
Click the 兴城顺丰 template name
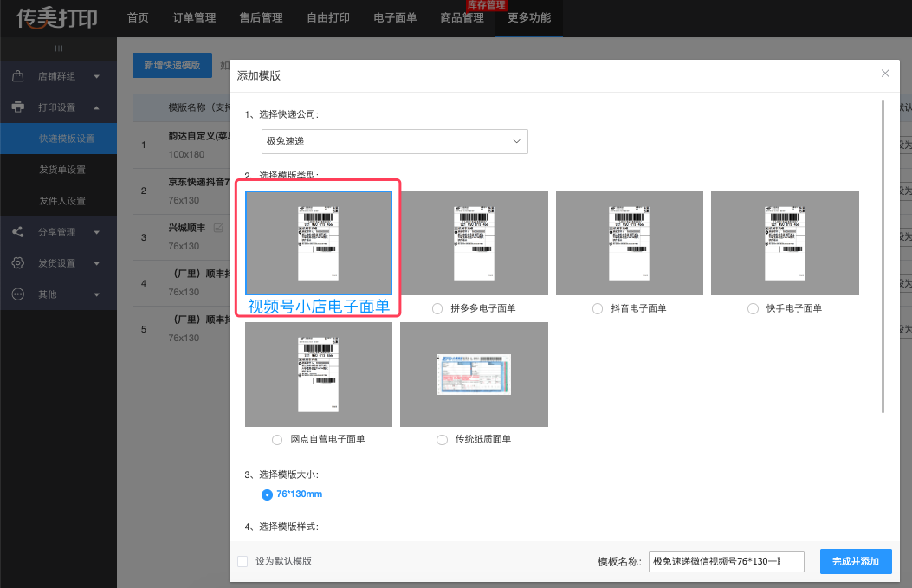187,228
